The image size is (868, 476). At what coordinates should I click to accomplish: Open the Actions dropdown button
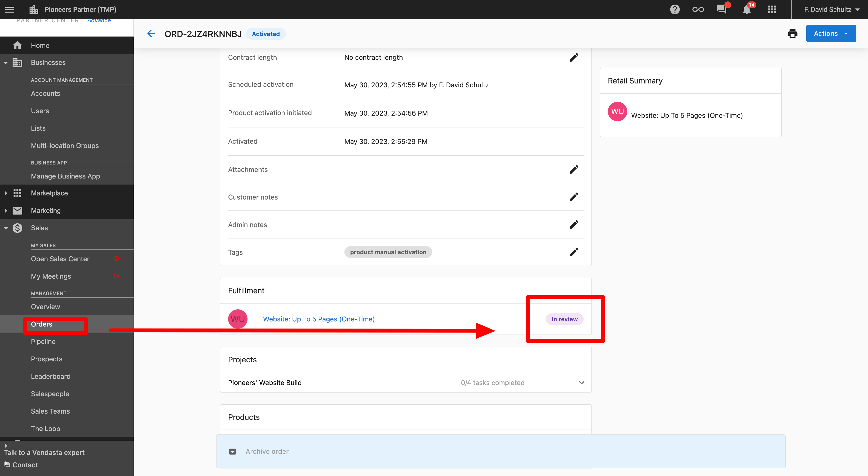point(831,33)
